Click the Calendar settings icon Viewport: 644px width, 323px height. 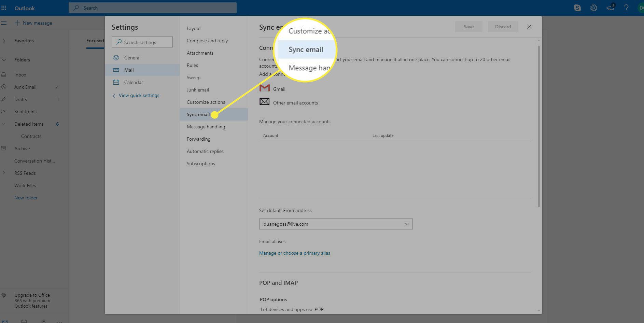click(116, 82)
